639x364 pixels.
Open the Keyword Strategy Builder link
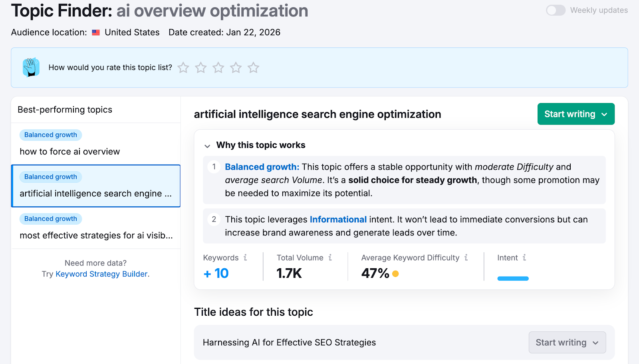[x=101, y=274]
